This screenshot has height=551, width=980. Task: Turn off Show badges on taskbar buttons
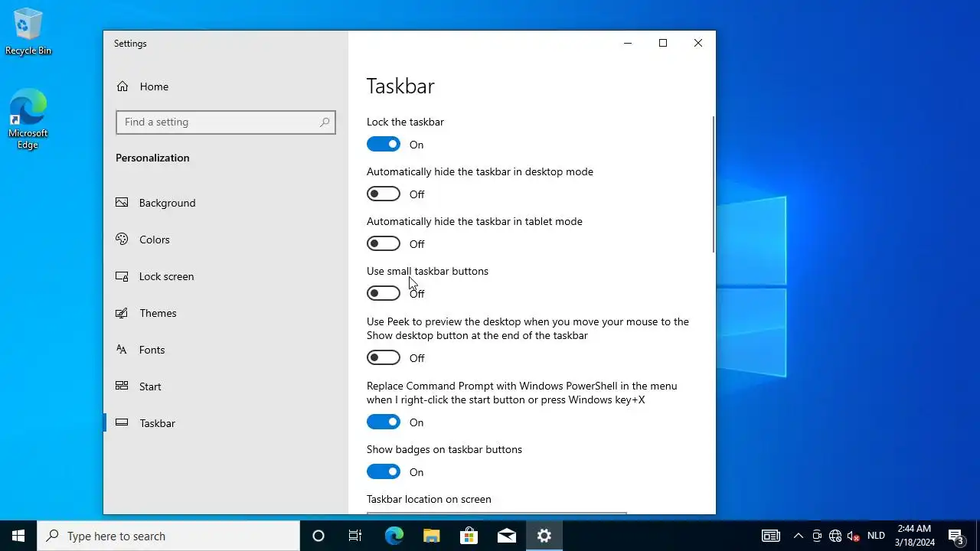(x=384, y=471)
